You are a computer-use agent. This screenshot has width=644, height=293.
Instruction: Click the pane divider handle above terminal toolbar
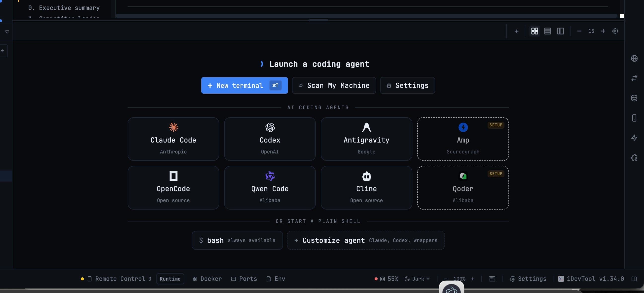(x=318, y=21)
